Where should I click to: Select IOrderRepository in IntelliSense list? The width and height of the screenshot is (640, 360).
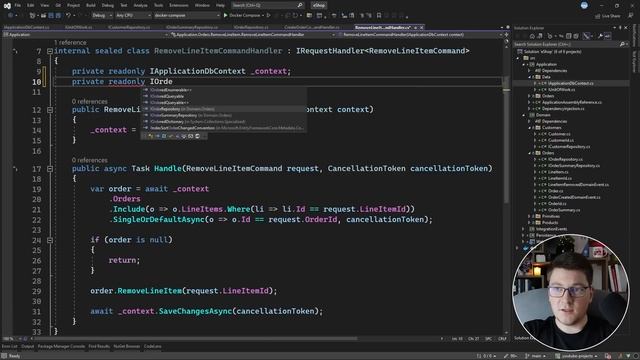click(223, 109)
